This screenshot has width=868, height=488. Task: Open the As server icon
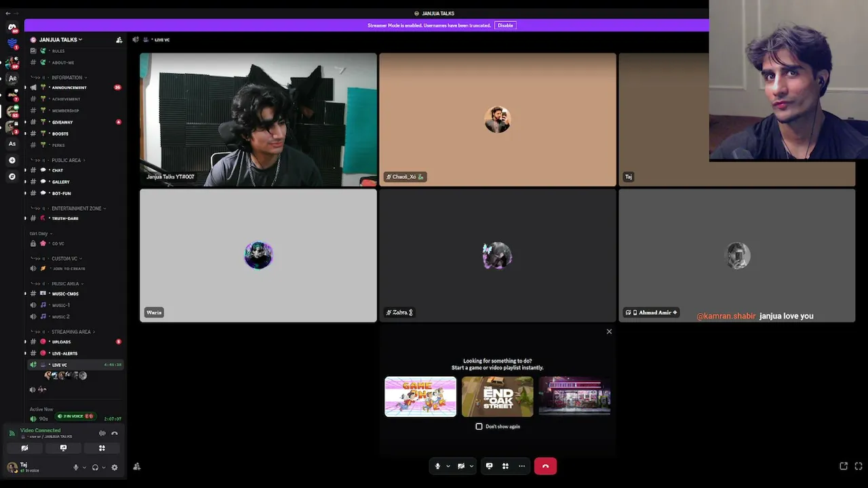[x=12, y=144]
